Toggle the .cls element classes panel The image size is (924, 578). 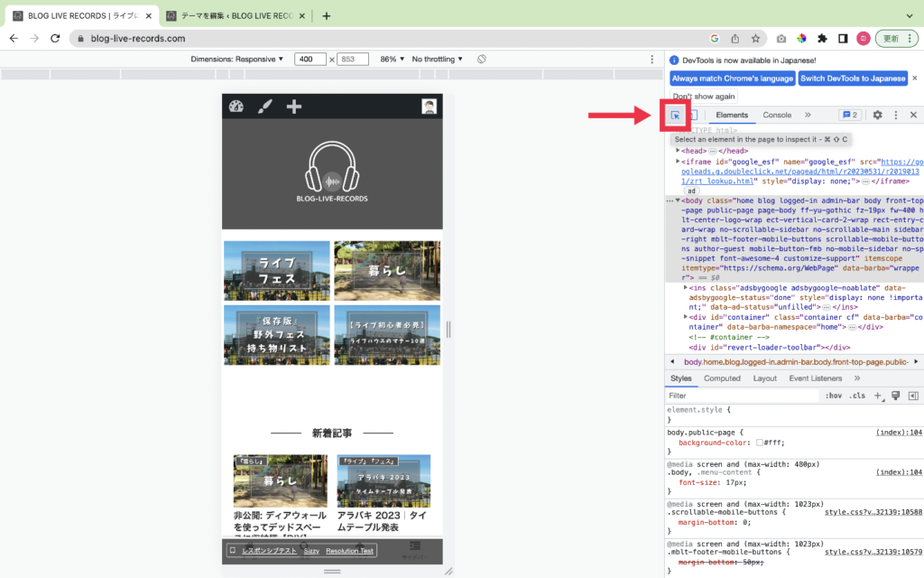[857, 396]
